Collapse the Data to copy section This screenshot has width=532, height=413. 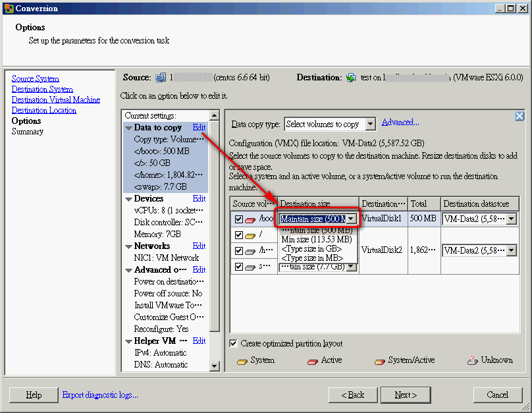tap(128, 128)
